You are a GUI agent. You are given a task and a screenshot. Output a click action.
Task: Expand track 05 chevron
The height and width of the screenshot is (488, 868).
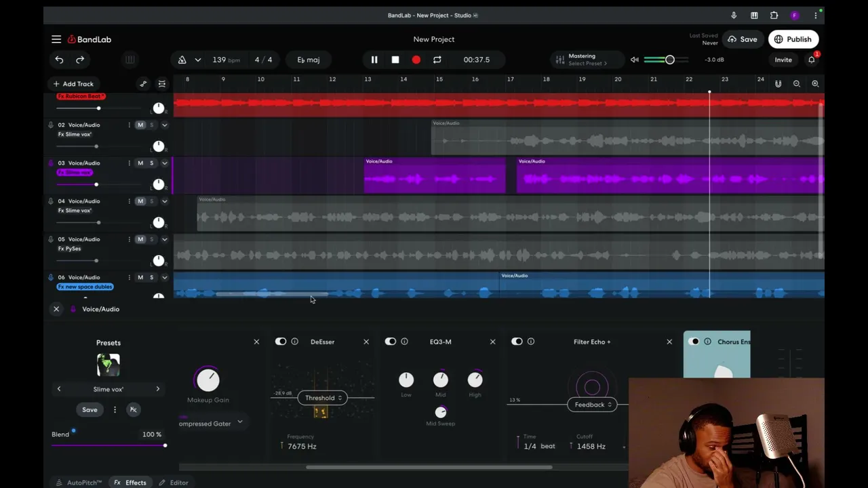[x=164, y=239]
